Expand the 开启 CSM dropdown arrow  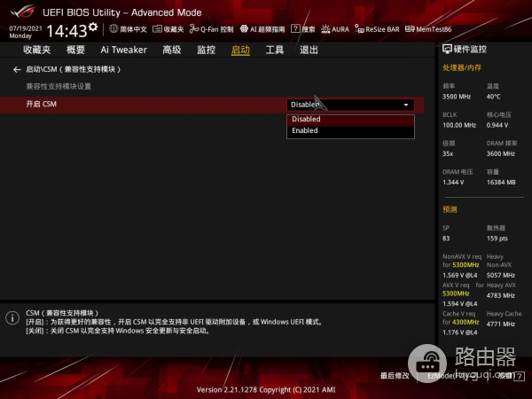tap(406, 105)
